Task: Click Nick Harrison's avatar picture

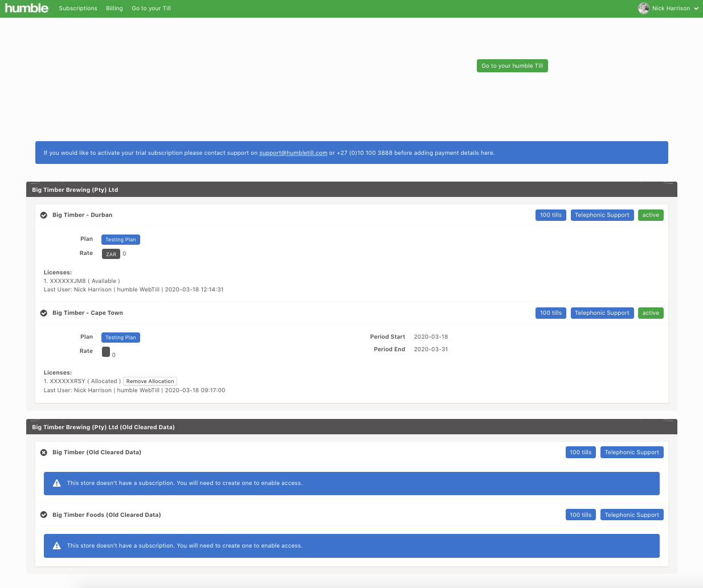Action: point(644,8)
